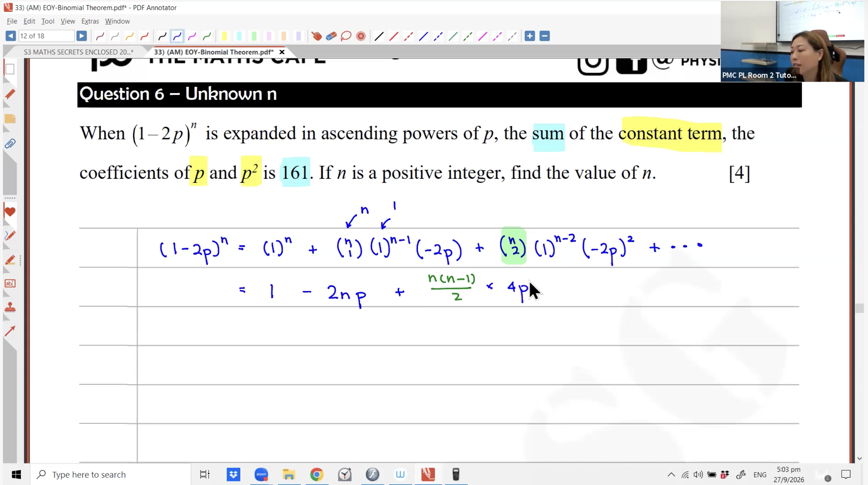Open the heart favorites toolbox
The image size is (868, 485).
point(10,212)
